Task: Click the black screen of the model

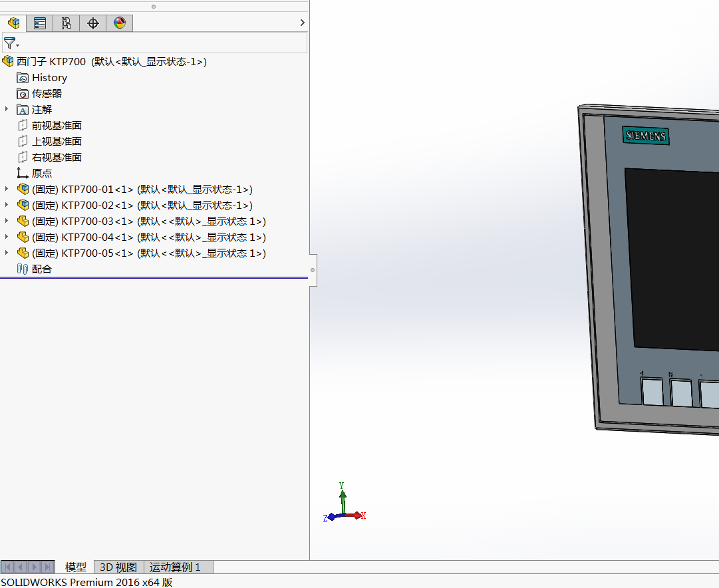Action: 674,259
